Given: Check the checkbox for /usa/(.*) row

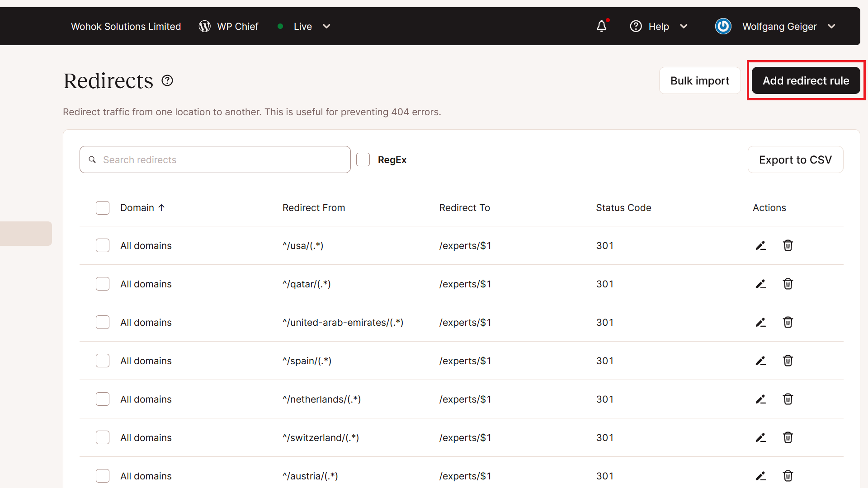Looking at the screenshot, I should 103,245.
